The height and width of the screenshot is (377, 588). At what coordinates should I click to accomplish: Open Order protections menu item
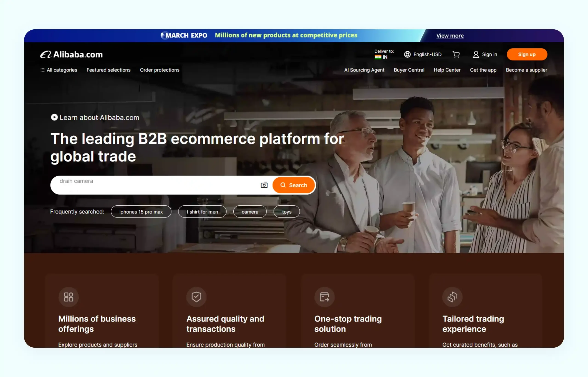pyautogui.click(x=160, y=70)
